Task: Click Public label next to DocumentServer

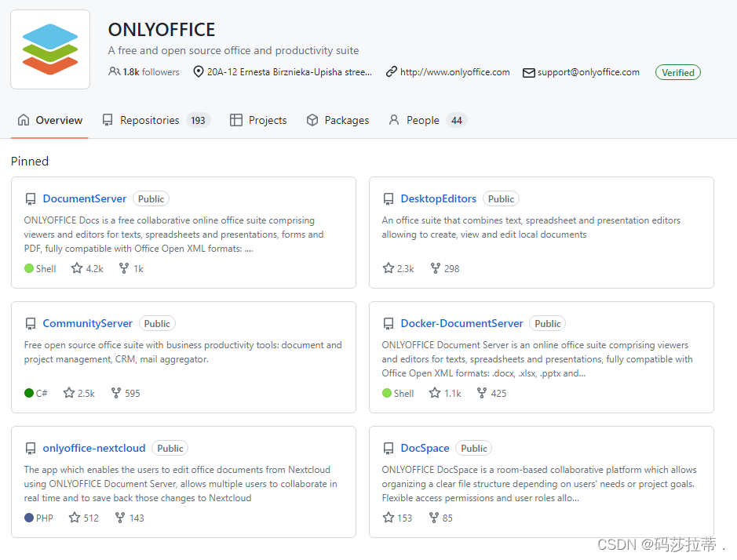Action: coord(151,198)
